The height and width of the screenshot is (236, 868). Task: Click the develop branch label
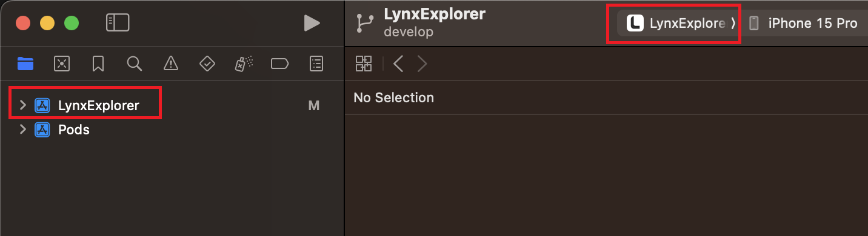409,32
